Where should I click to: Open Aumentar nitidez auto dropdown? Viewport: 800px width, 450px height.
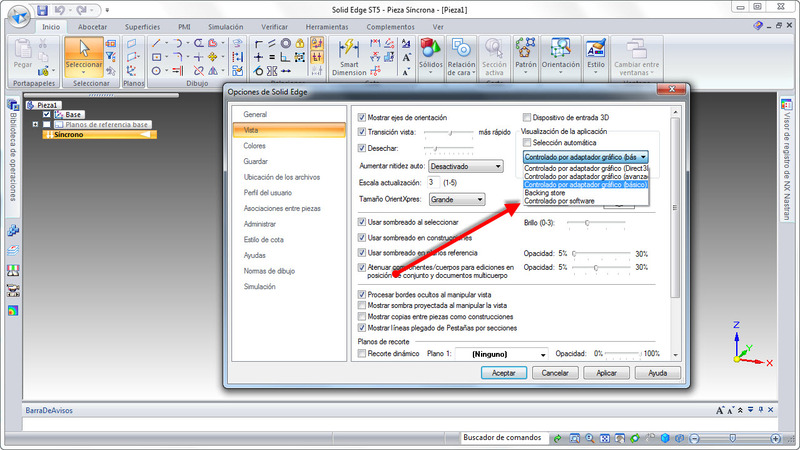point(466,166)
